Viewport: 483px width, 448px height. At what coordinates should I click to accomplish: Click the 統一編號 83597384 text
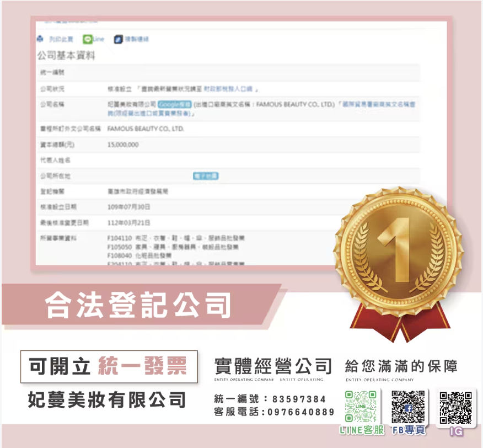(270, 399)
